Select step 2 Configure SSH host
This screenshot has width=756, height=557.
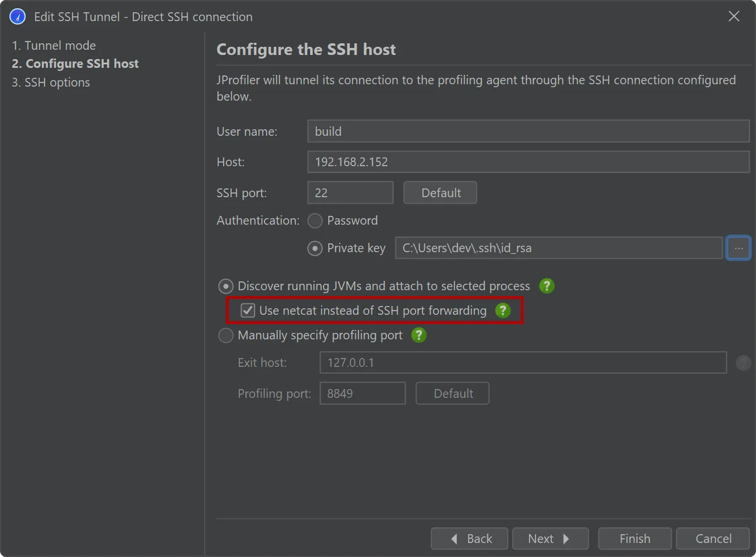[75, 64]
